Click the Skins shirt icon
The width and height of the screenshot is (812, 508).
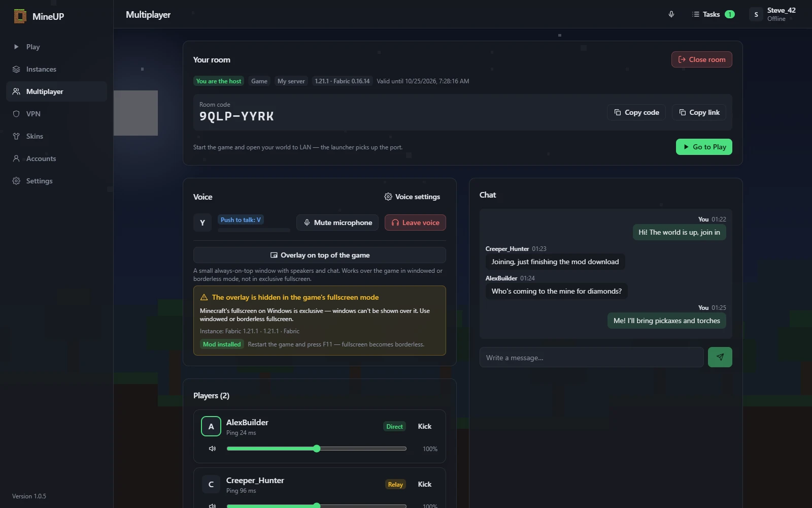[16, 136]
